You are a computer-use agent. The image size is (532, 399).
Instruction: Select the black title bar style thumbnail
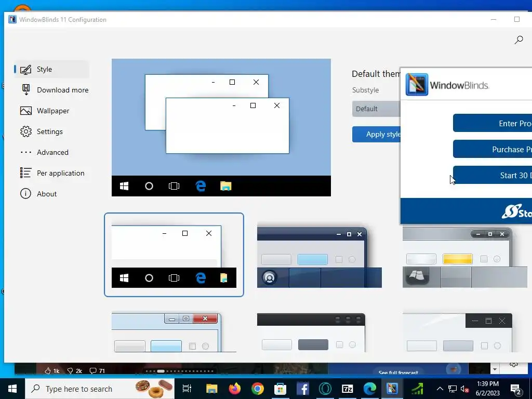[311, 332]
